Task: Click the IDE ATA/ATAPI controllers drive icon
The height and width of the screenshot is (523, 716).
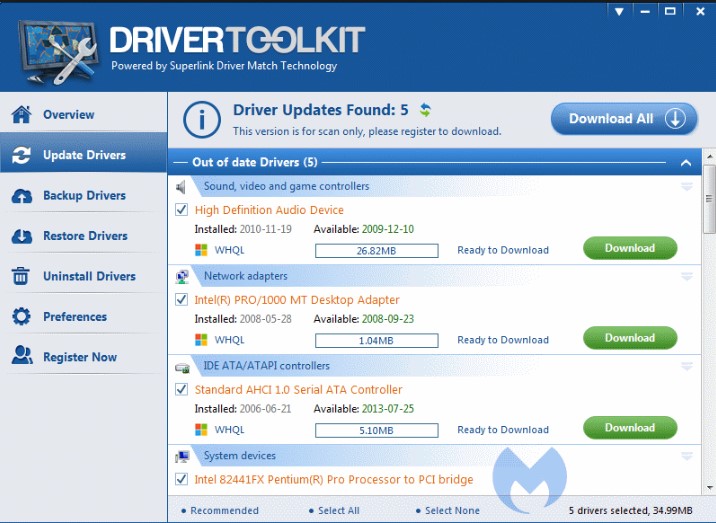Action: click(x=182, y=367)
